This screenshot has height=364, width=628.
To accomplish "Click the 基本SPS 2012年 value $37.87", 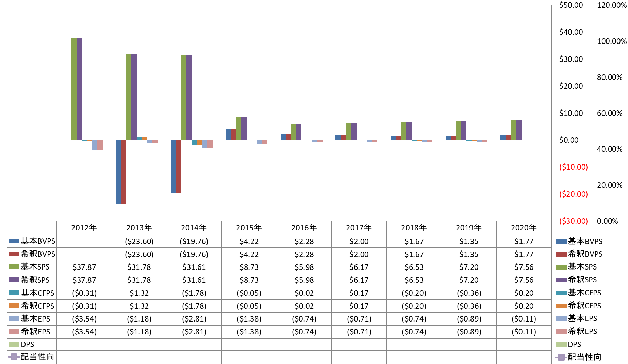I will (84, 267).
